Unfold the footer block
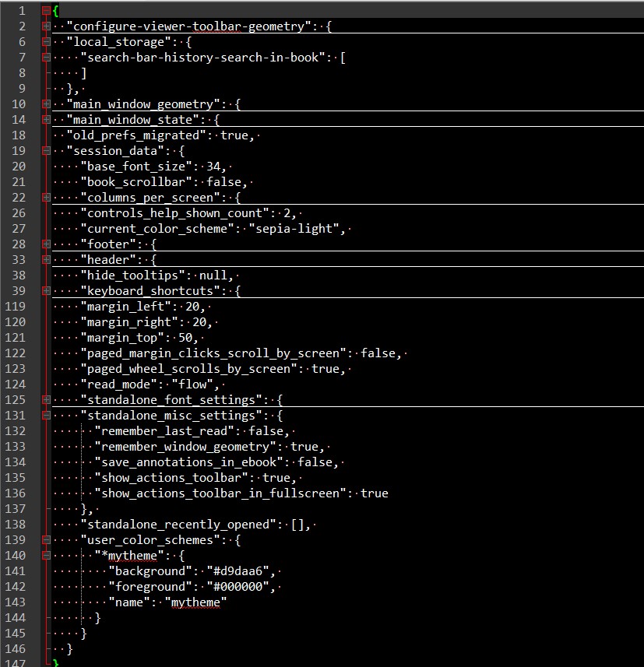The height and width of the screenshot is (667, 644). (47, 244)
